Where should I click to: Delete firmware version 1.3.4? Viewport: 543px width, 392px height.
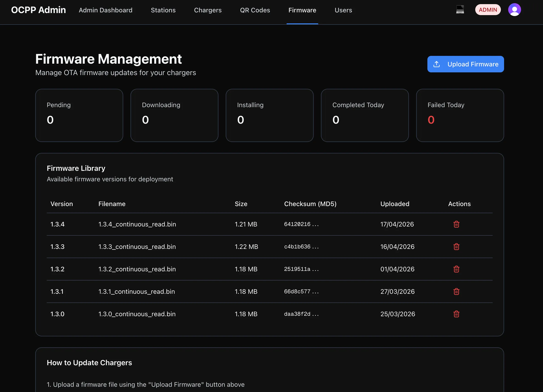(456, 224)
